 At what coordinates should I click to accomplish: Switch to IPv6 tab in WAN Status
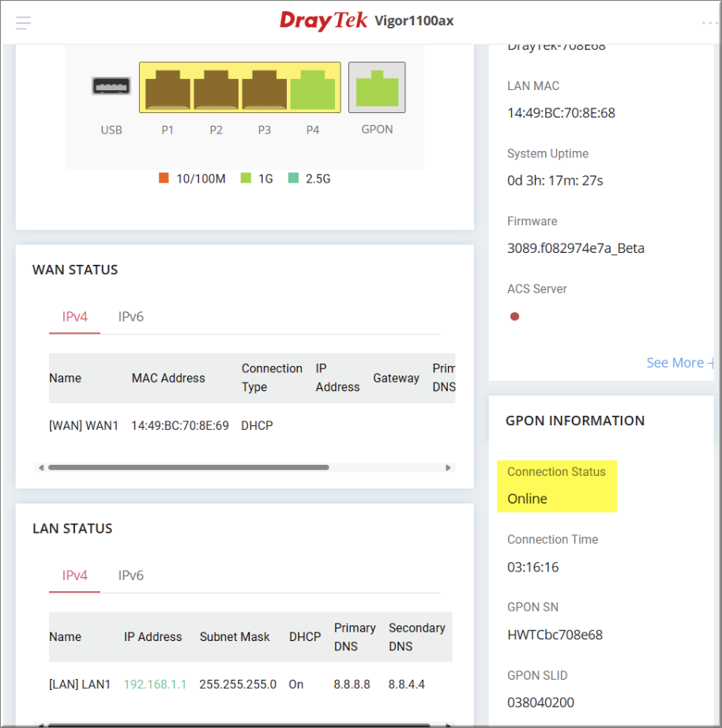[131, 317]
